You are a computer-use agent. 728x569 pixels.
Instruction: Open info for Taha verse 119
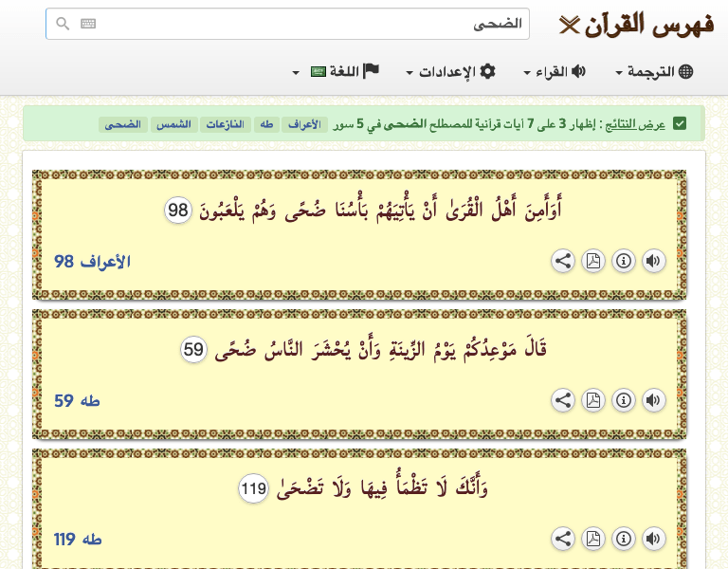[623, 540]
